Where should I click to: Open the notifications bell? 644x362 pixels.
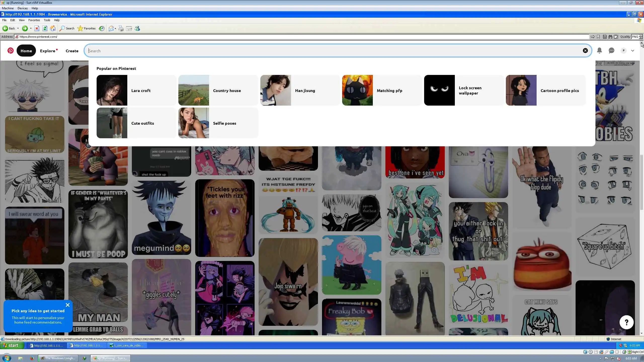click(599, 51)
